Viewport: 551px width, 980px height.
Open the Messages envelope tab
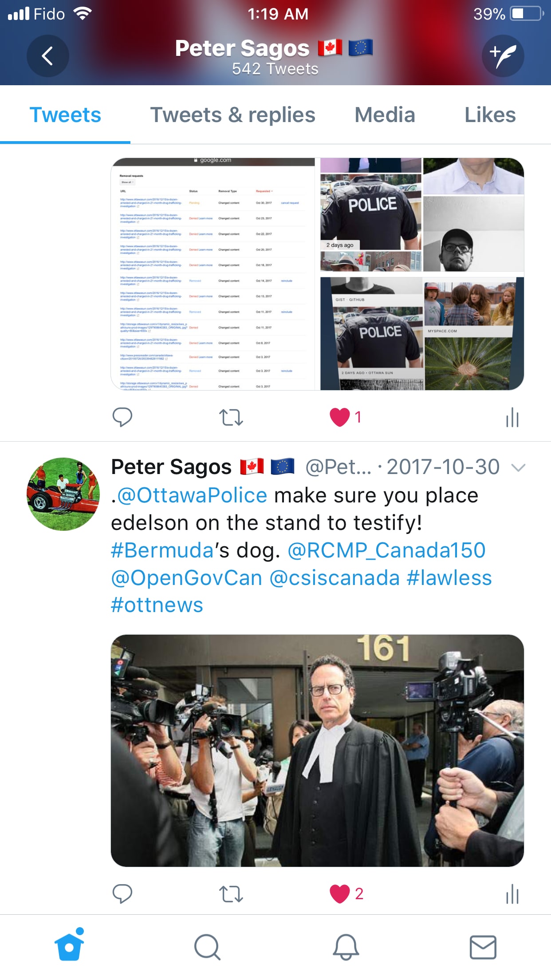tap(483, 947)
